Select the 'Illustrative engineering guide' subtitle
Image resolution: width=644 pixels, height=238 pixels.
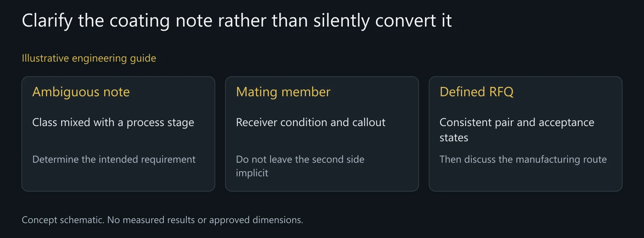pyautogui.click(x=89, y=58)
